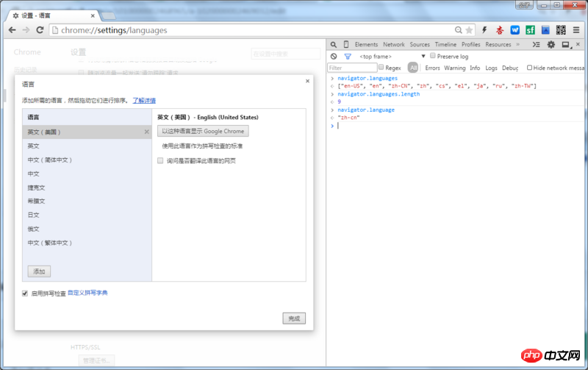This screenshot has width=588, height=370.
Task: Click the zoom magnifier icon in address bar
Action: (458, 30)
